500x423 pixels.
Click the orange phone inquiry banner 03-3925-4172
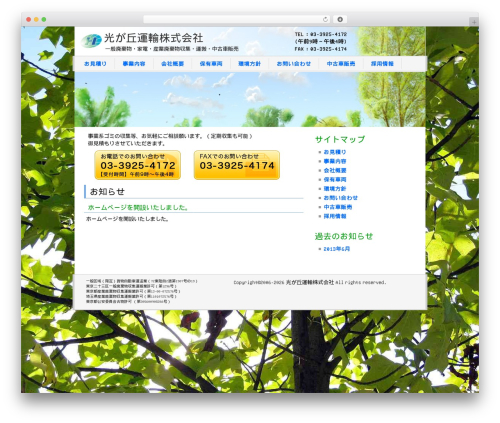coord(138,165)
